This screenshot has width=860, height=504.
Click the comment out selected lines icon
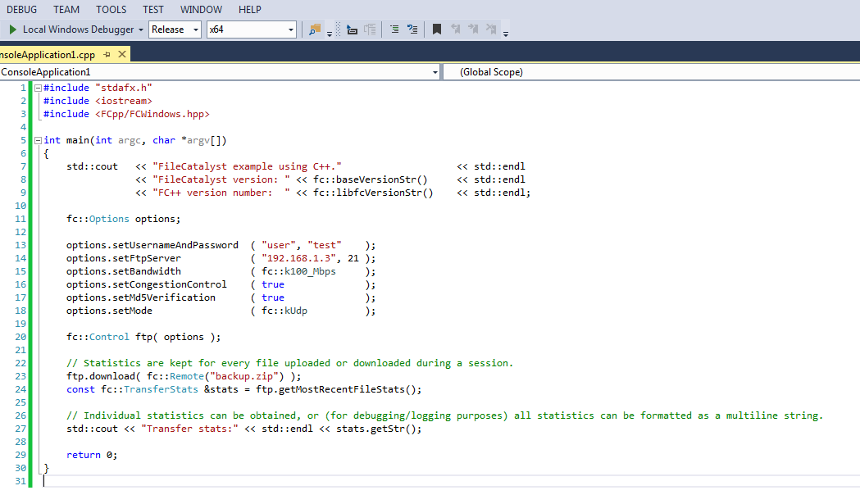coord(394,30)
